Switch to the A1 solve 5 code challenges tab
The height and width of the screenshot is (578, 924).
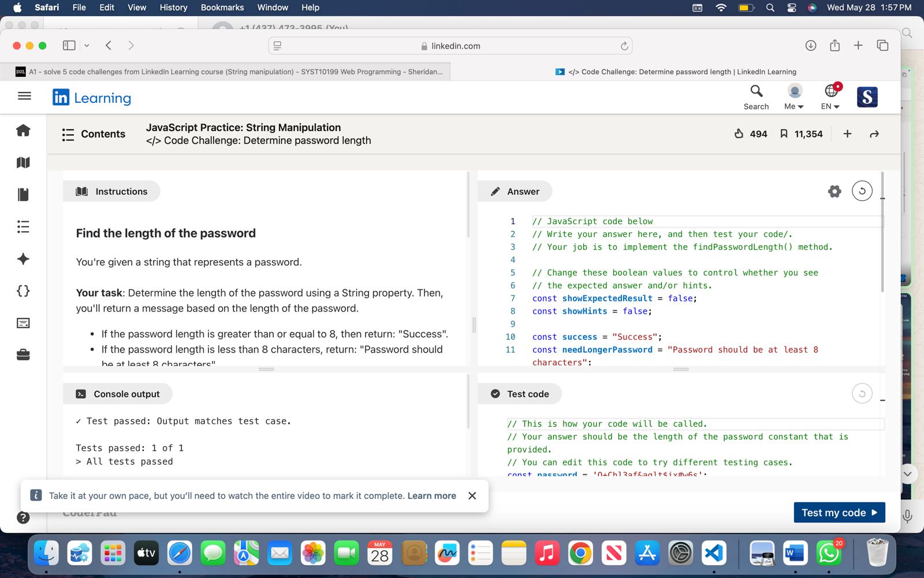(x=231, y=72)
